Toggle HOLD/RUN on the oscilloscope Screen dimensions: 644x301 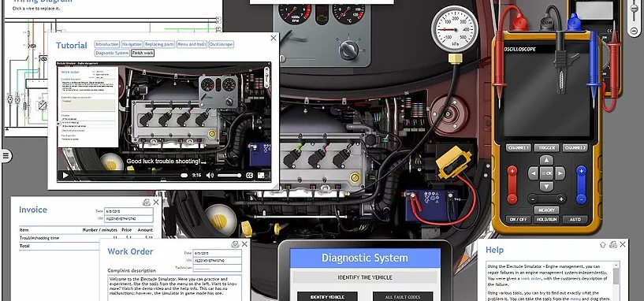click(x=547, y=219)
